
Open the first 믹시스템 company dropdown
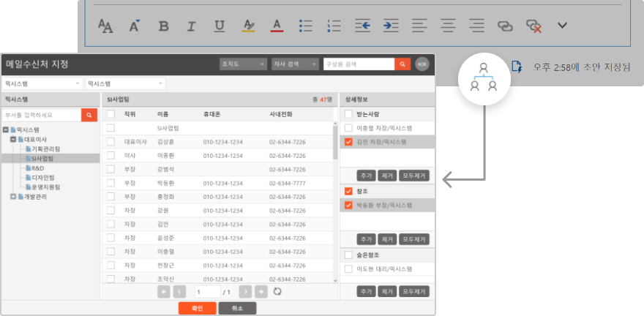42,83
